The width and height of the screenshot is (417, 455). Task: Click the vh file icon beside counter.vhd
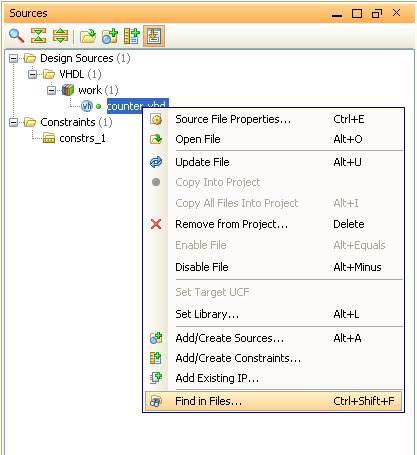(87, 106)
